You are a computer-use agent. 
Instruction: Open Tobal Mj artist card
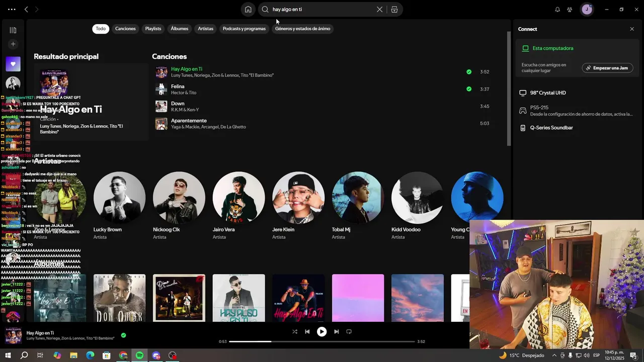tap(358, 206)
